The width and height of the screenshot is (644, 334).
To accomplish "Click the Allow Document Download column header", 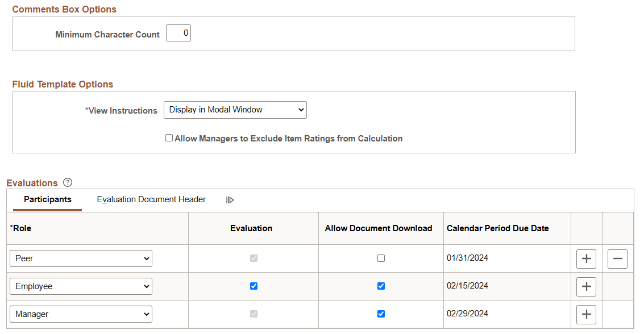I will pyautogui.click(x=378, y=228).
